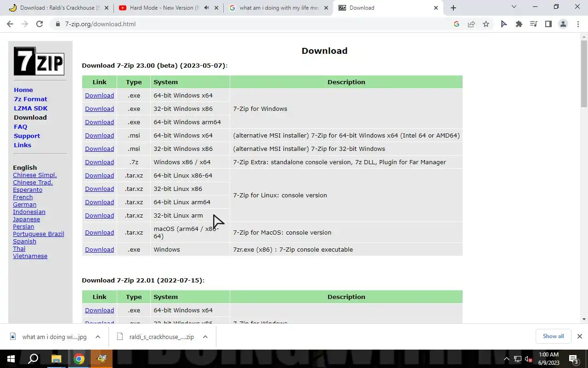Switch language to Portuguese Brazil
588x368 pixels.
point(39,234)
